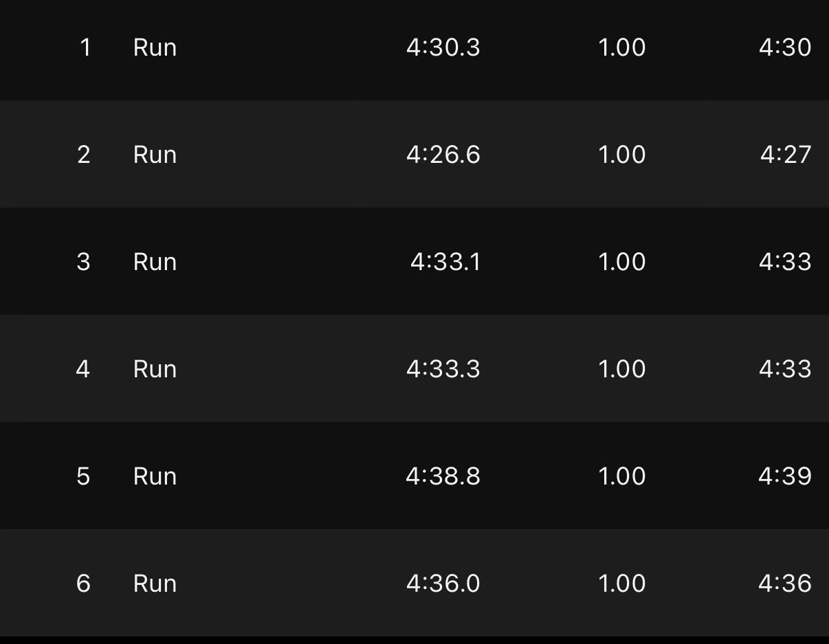Image resolution: width=829 pixels, height=644 pixels.
Task: Select lap 5 row number
Action: (x=84, y=476)
